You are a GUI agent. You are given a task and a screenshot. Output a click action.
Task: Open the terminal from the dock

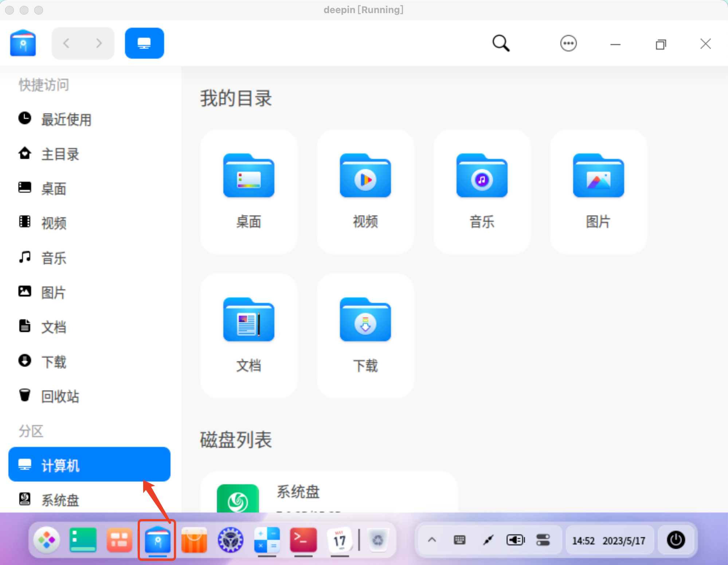303,540
